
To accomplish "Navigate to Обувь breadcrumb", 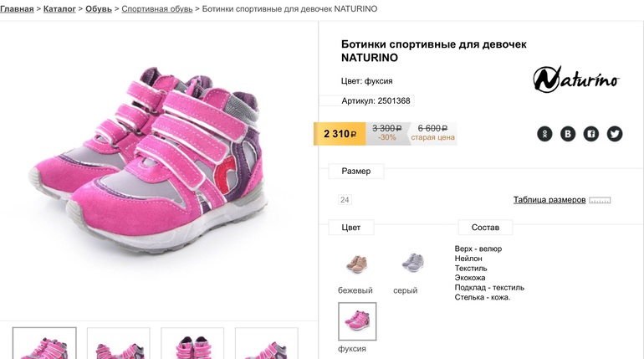I will click(x=99, y=8).
